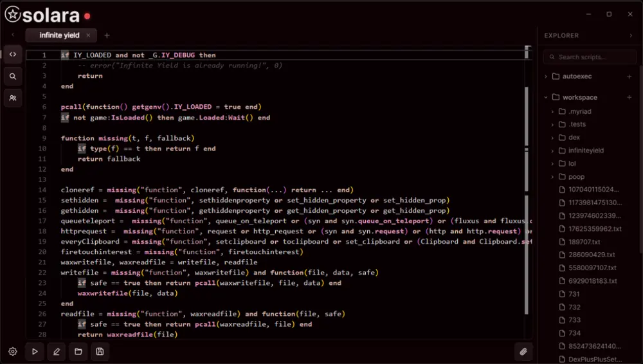
Task: Expand the dex folder
Action: pyautogui.click(x=552, y=138)
